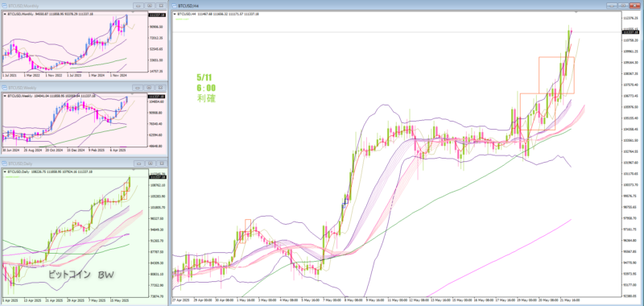Click the Monthly chart shift triangle marker
This screenshot has width=644, height=306.
click(133, 12)
